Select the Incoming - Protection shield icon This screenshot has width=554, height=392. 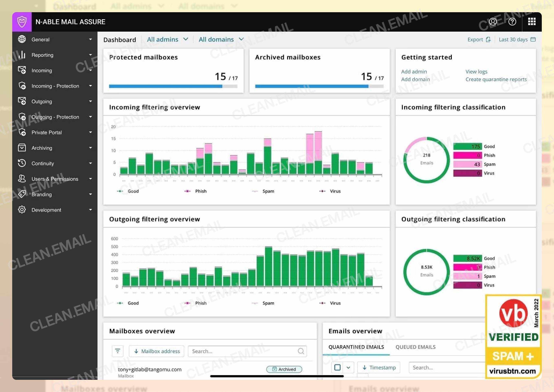(22, 86)
